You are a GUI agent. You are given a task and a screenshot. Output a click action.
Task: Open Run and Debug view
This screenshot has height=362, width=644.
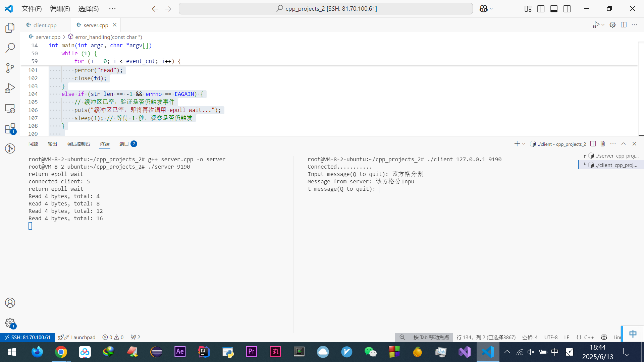click(x=10, y=88)
